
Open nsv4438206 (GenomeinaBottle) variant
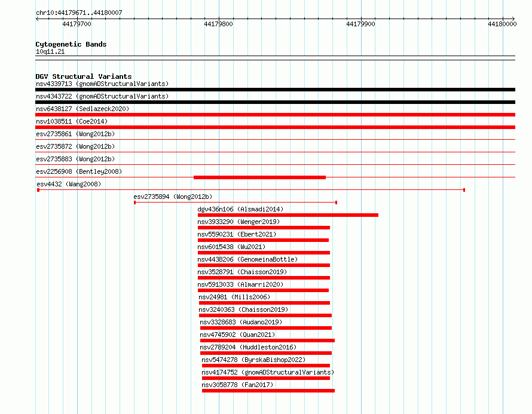pyautogui.click(x=247, y=259)
